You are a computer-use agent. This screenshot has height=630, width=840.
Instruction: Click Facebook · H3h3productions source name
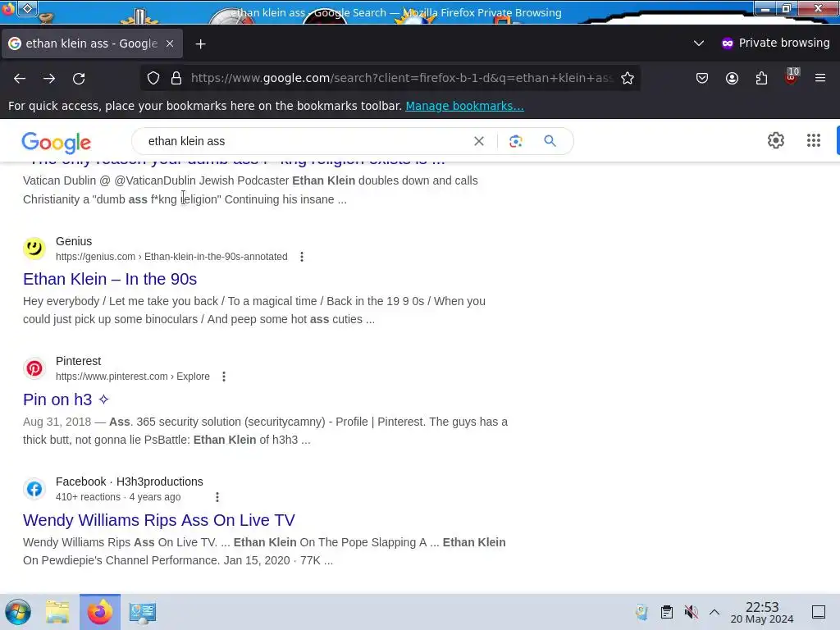coord(129,482)
